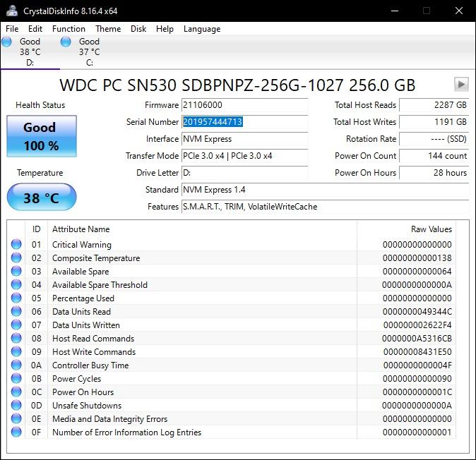Switch to drive C: tab showing 37 °C

[x=88, y=52]
